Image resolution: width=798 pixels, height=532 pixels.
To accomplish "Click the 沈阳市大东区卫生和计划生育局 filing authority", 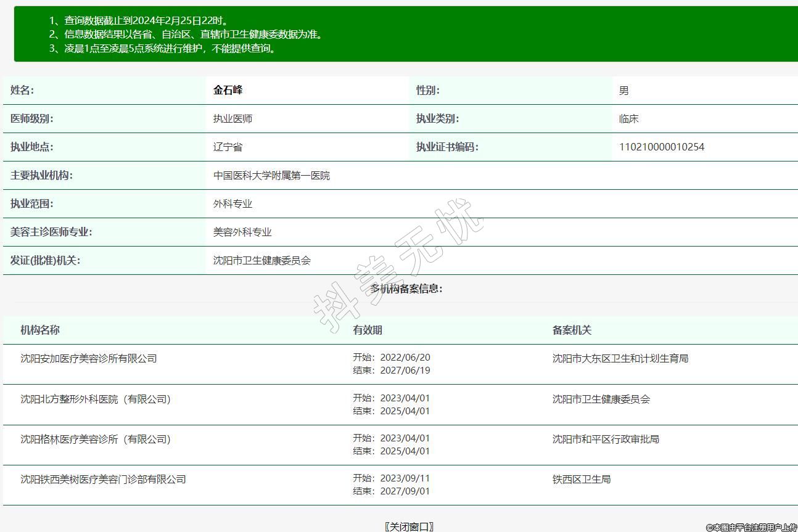I will coord(620,358).
